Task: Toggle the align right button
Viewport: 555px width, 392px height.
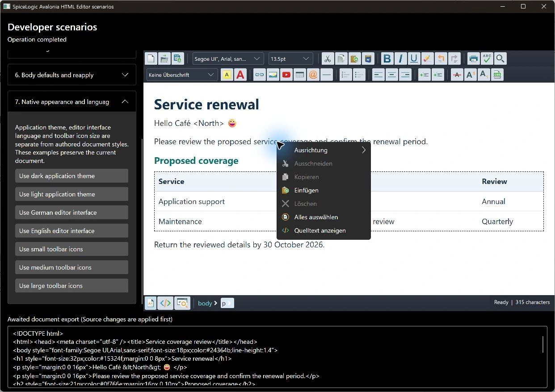Action: pyautogui.click(x=405, y=75)
